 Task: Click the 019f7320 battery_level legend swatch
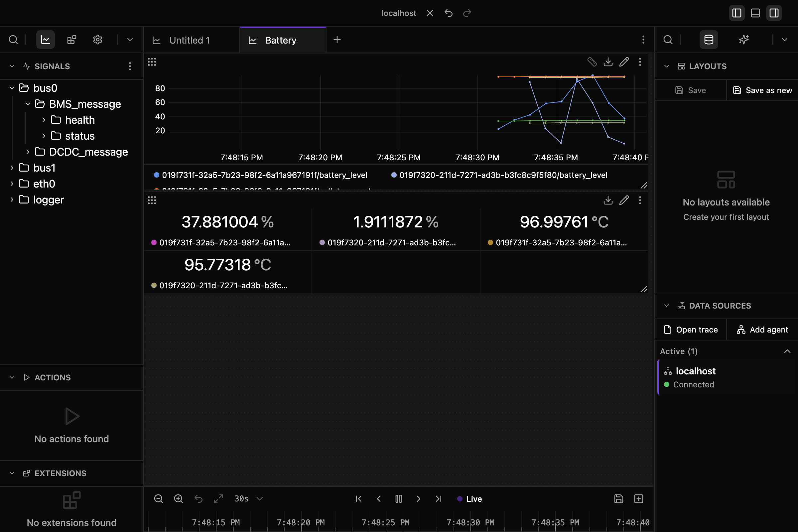point(394,175)
